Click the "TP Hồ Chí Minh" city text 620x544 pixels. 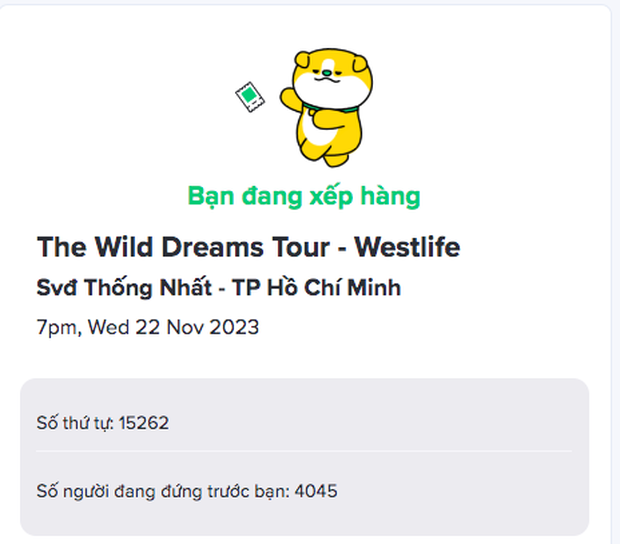(316, 288)
